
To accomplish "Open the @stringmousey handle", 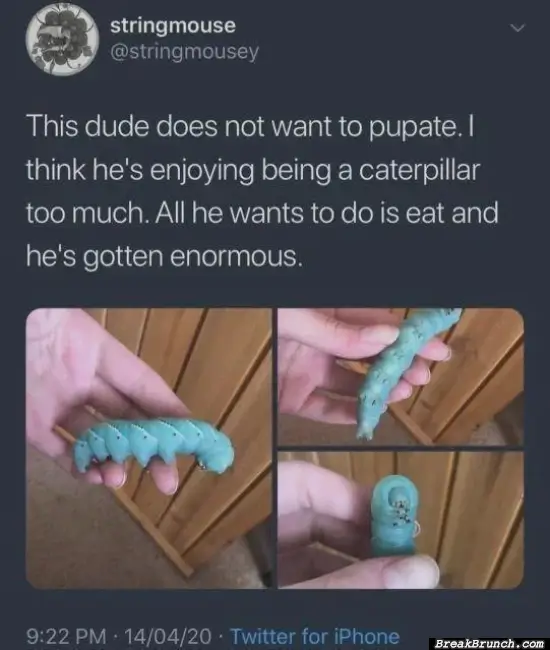I will (184, 52).
